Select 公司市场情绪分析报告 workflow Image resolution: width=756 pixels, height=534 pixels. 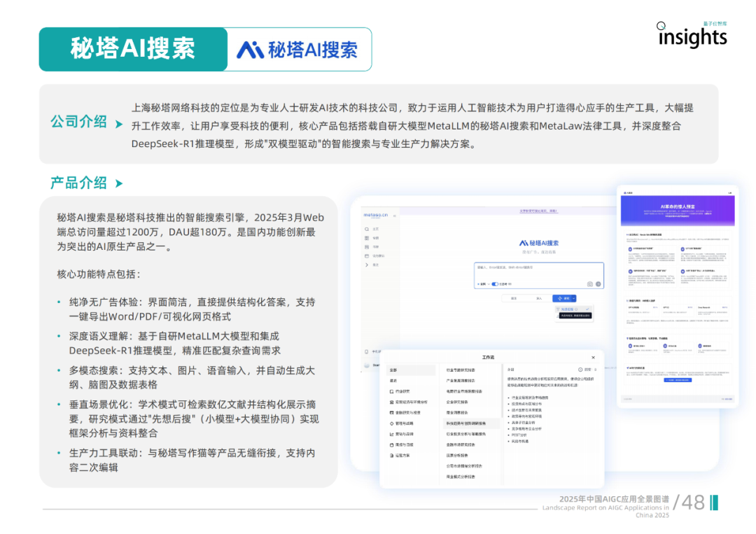[x=464, y=466]
